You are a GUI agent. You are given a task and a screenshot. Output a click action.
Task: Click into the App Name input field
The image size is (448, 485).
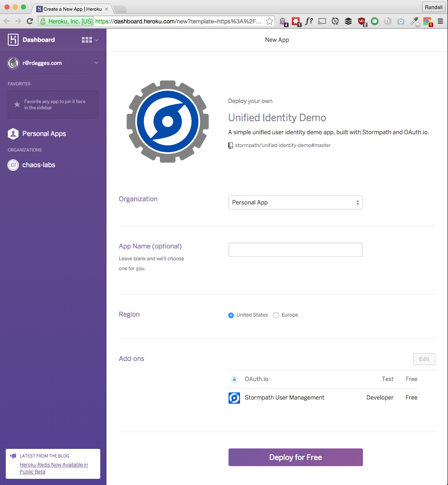pos(296,250)
